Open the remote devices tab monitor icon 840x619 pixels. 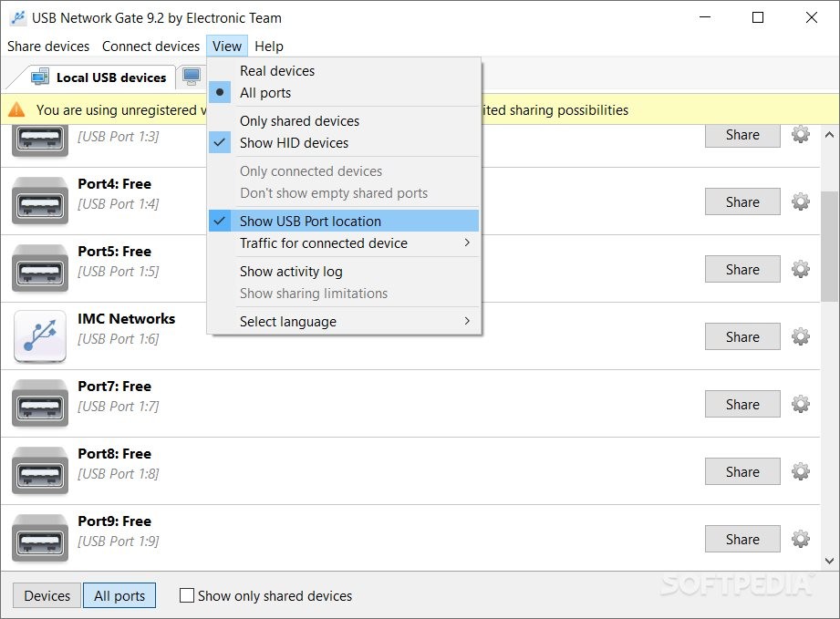[x=192, y=77]
